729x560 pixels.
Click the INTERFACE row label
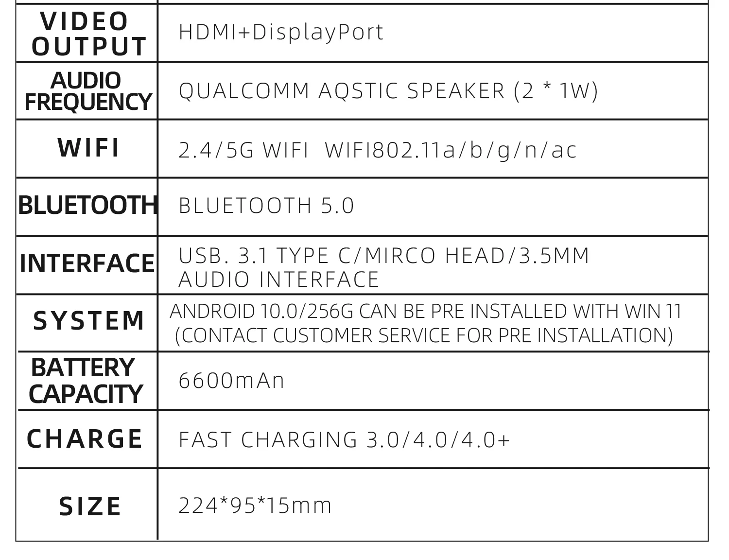pos(87,264)
